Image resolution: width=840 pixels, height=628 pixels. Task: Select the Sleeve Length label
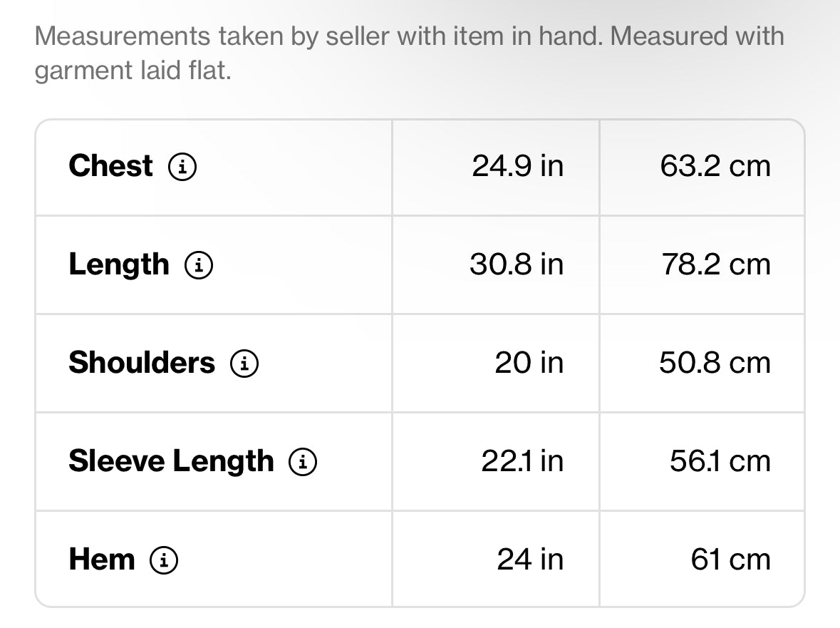coord(172,462)
